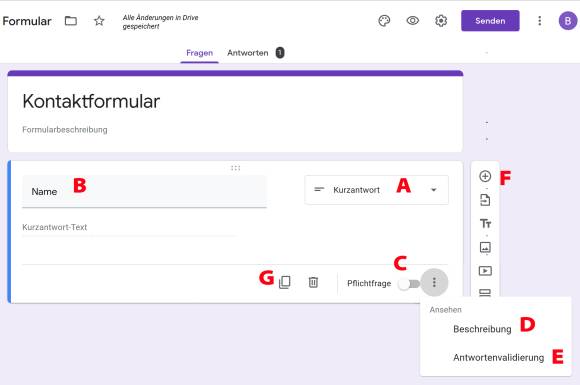Add a title and description block

(x=485, y=223)
